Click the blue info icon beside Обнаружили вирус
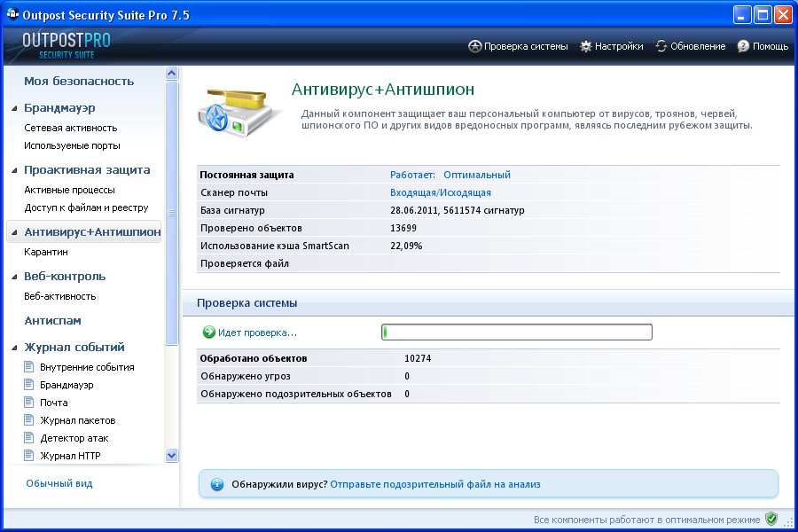 (x=217, y=484)
